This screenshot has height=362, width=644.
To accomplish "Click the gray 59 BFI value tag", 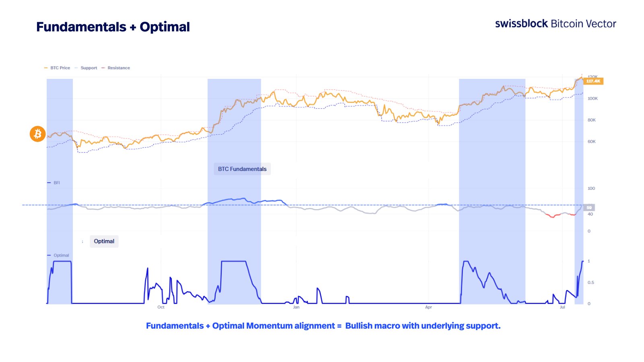I will 589,208.
